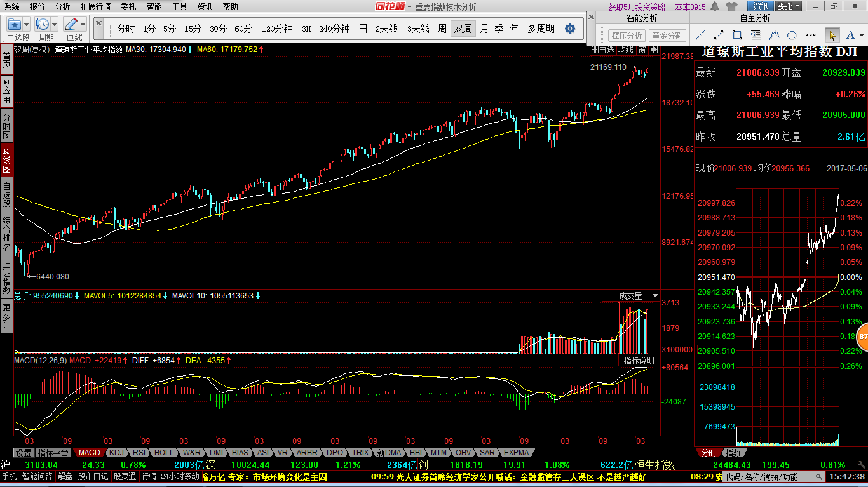Click the 均线 button on chart
Screen dimensions: 868x487
pyautogui.click(x=626, y=49)
